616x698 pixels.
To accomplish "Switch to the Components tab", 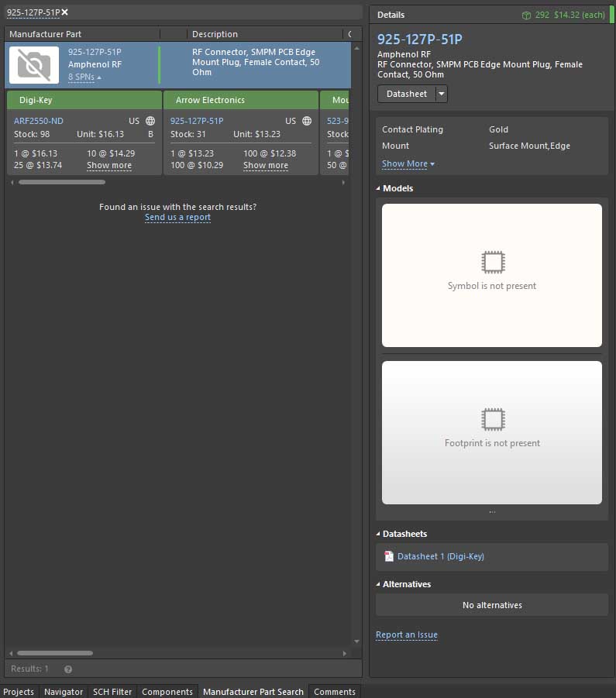I will (x=167, y=692).
